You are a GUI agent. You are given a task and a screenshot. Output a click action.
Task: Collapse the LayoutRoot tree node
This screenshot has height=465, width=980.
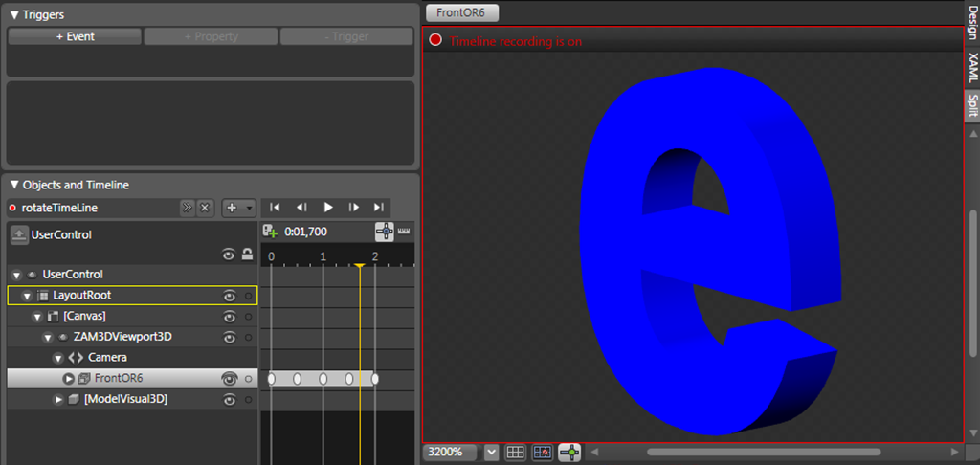coord(27,296)
